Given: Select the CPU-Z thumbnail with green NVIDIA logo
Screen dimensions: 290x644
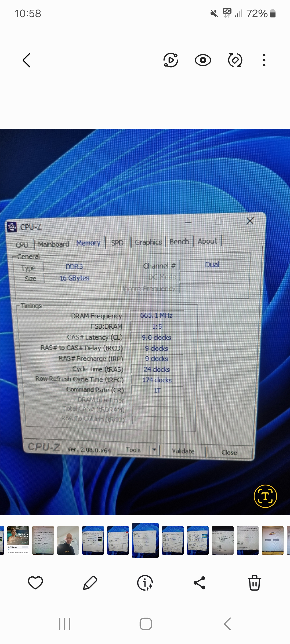Looking at the screenshot, I should point(93,540).
